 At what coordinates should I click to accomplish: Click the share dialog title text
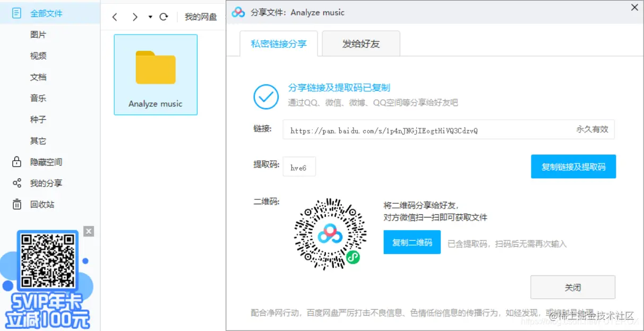[x=297, y=12]
